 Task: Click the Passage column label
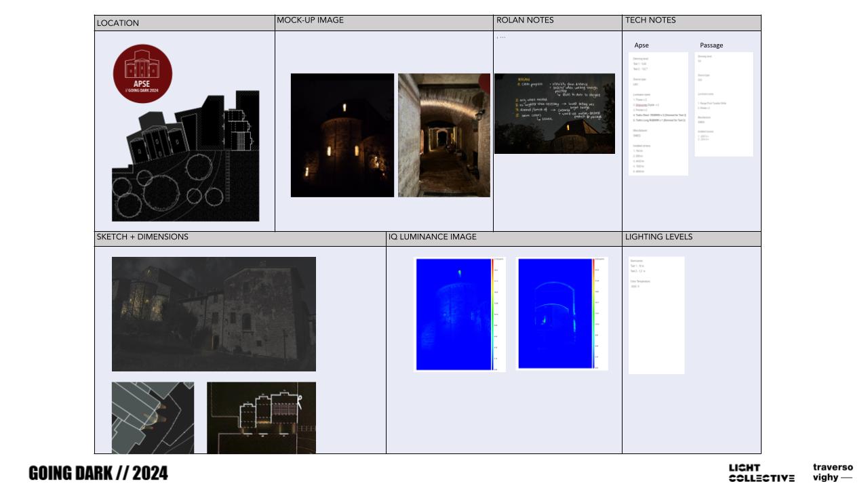711,45
